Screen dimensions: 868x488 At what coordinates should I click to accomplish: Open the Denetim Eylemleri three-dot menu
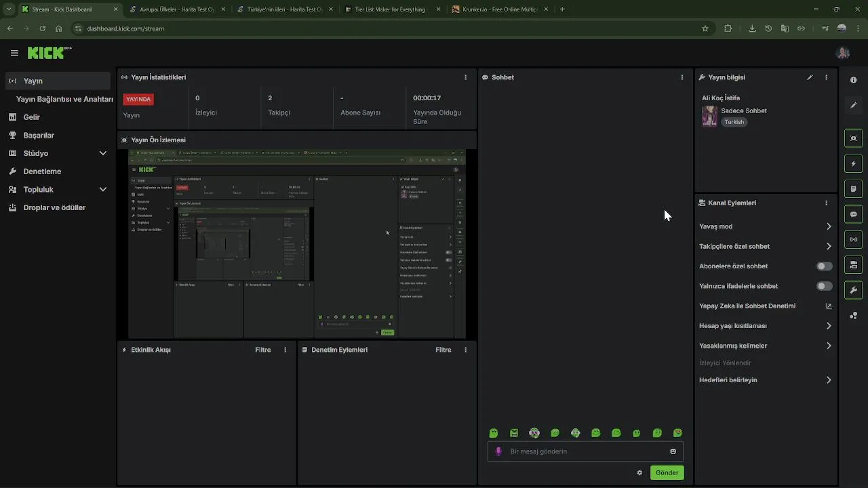point(465,350)
